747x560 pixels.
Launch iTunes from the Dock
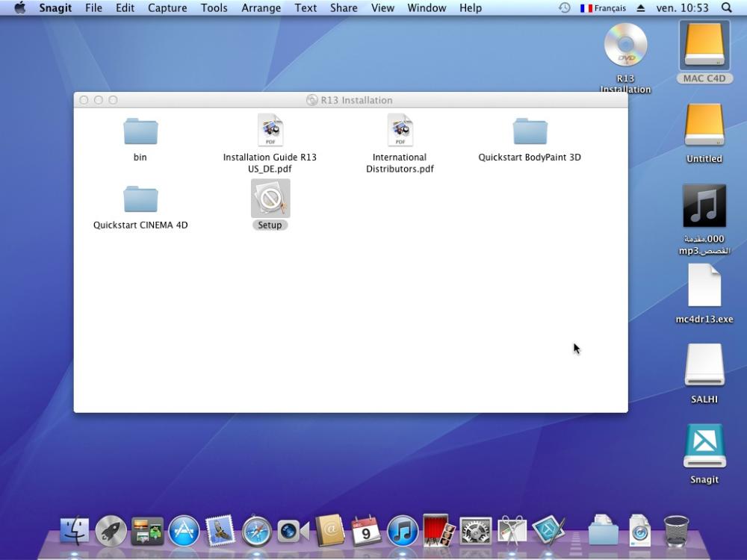403,530
